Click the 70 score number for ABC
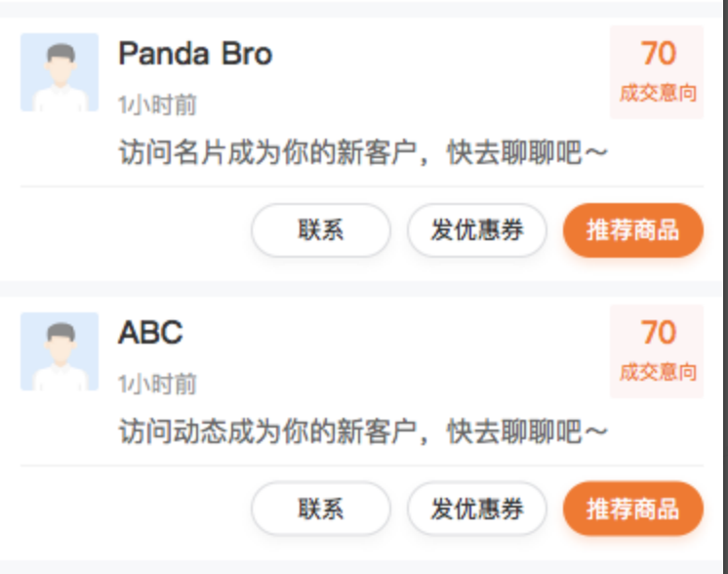 (x=658, y=332)
